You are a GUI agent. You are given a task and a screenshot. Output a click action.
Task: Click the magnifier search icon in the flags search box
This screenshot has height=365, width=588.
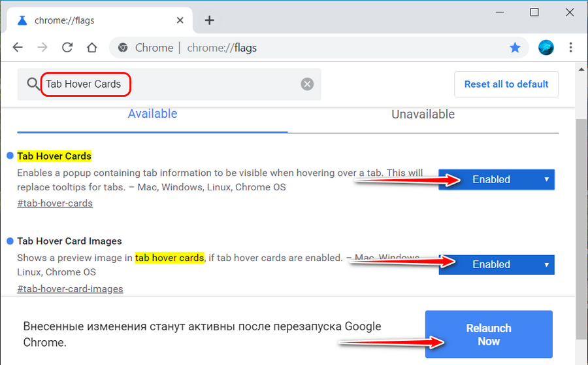click(33, 84)
